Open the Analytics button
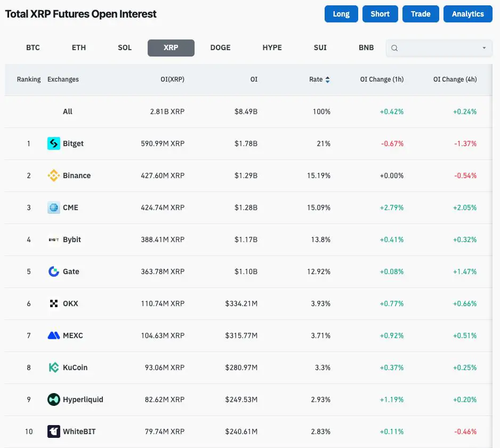The width and height of the screenshot is (500, 448). pos(468,14)
